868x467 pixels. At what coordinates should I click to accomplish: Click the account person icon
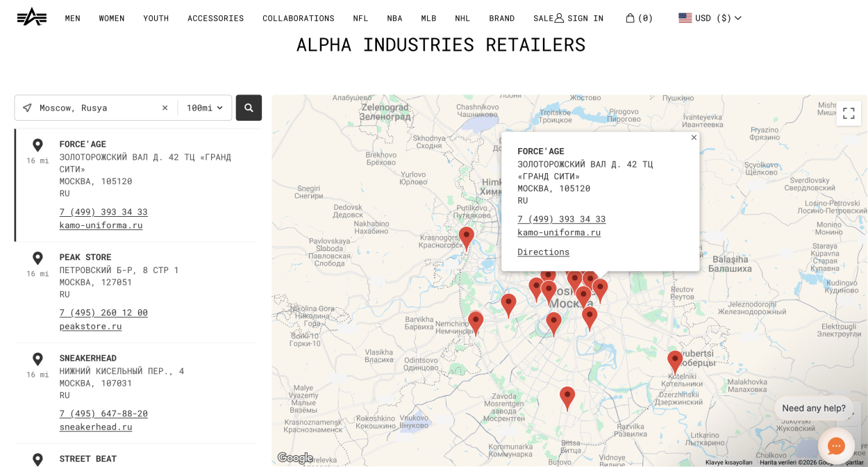[x=559, y=18]
